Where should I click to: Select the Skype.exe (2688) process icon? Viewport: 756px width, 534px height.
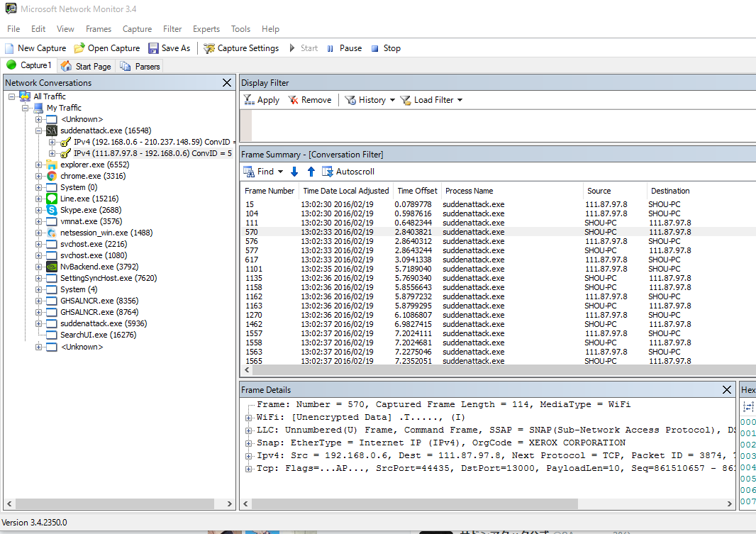pos(52,210)
